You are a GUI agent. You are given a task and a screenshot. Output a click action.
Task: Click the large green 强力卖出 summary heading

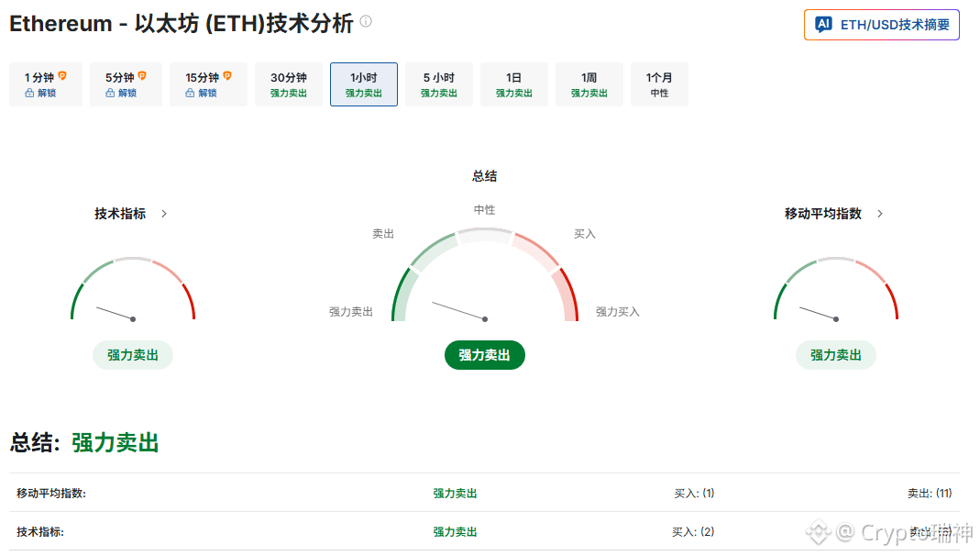click(x=115, y=443)
